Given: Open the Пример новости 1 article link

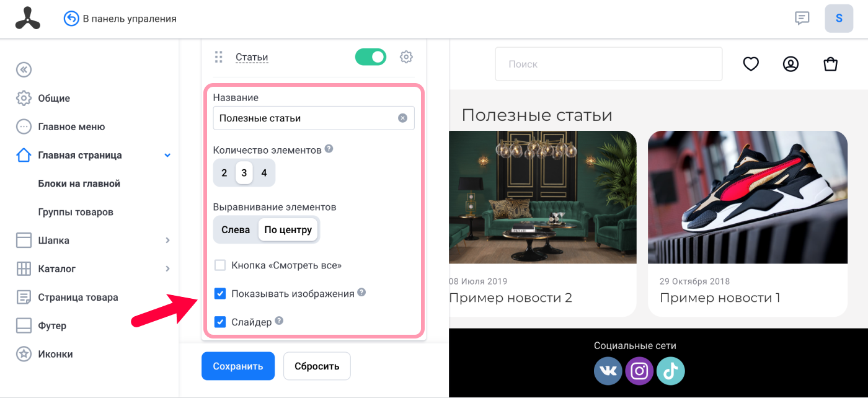Looking at the screenshot, I should coord(720,298).
